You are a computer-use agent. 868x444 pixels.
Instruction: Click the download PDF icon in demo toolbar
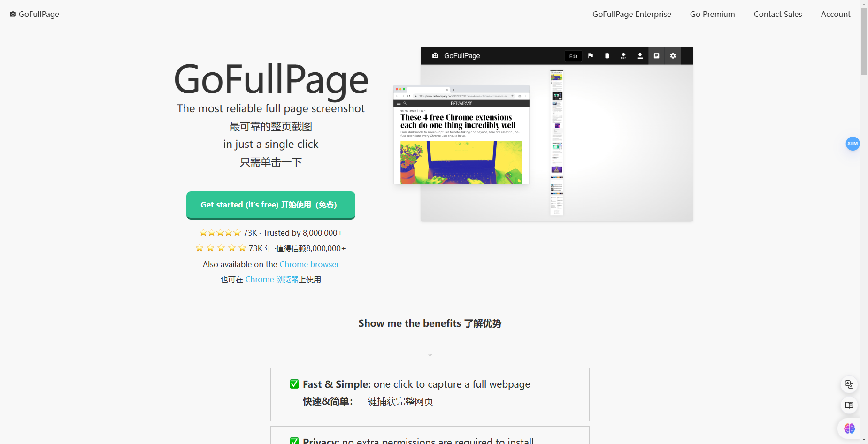click(623, 56)
